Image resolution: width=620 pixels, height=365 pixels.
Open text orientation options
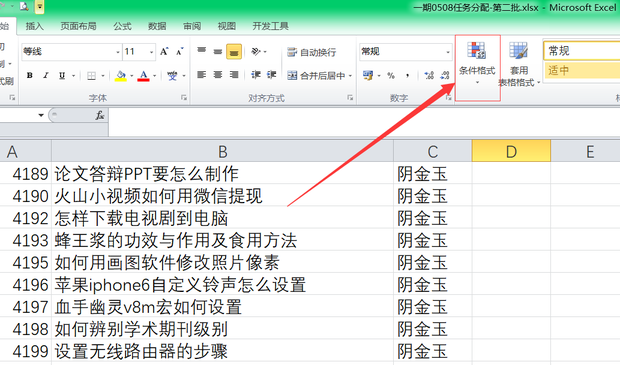259,51
